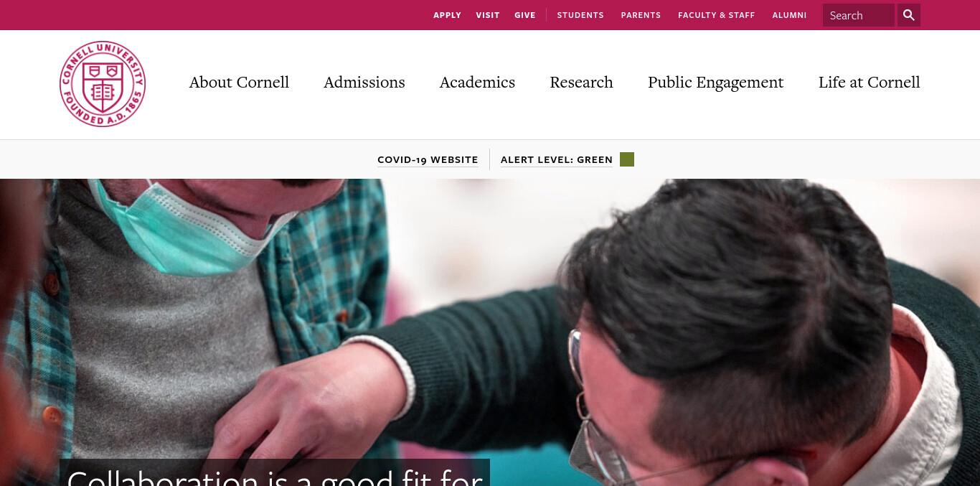
Task: Open the COVID-19 Website link
Action: (428, 159)
